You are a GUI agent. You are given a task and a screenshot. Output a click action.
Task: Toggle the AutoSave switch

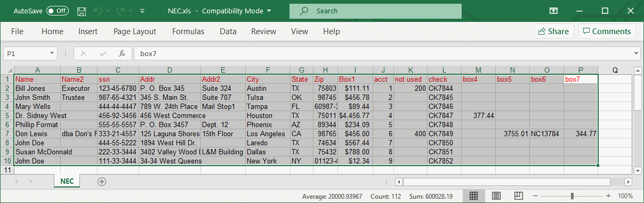pos(57,11)
